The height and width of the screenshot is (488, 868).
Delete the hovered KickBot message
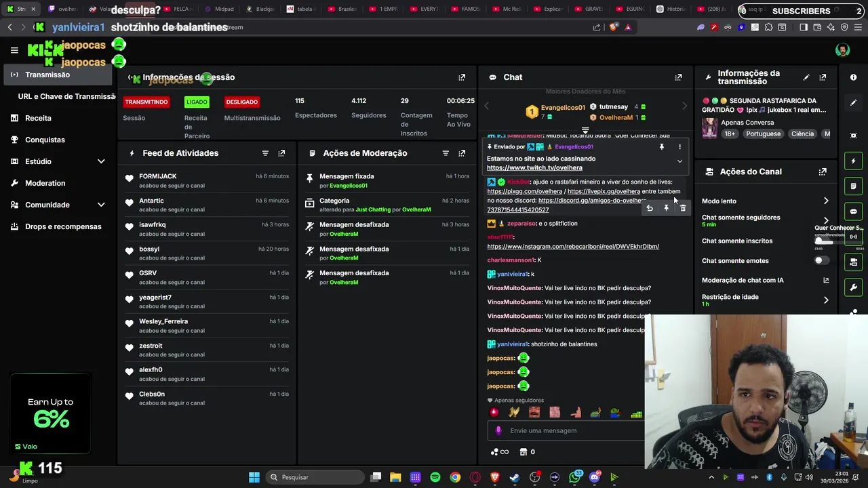[x=683, y=208]
